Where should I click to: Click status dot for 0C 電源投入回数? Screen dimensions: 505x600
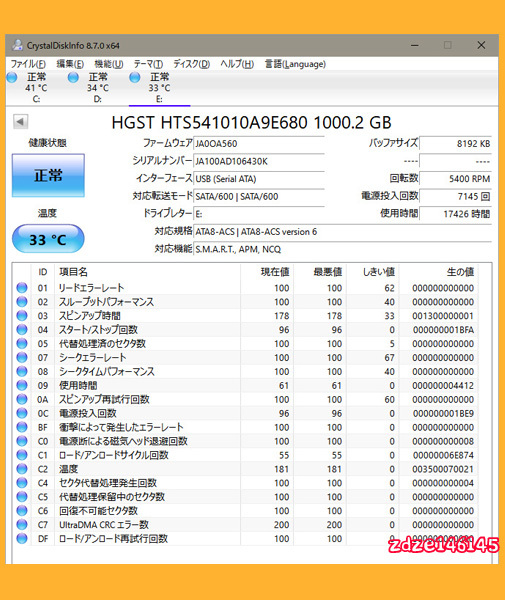click(22, 413)
